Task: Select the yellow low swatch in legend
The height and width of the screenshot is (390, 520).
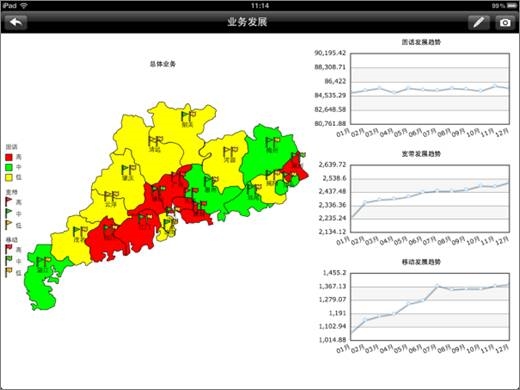Action: coord(9,177)
